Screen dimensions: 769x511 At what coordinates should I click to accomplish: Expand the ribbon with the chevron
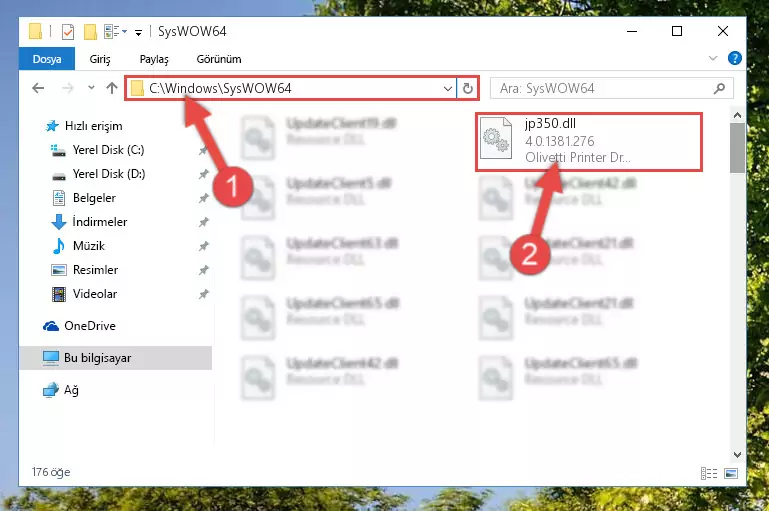click(x=713, y=58)
